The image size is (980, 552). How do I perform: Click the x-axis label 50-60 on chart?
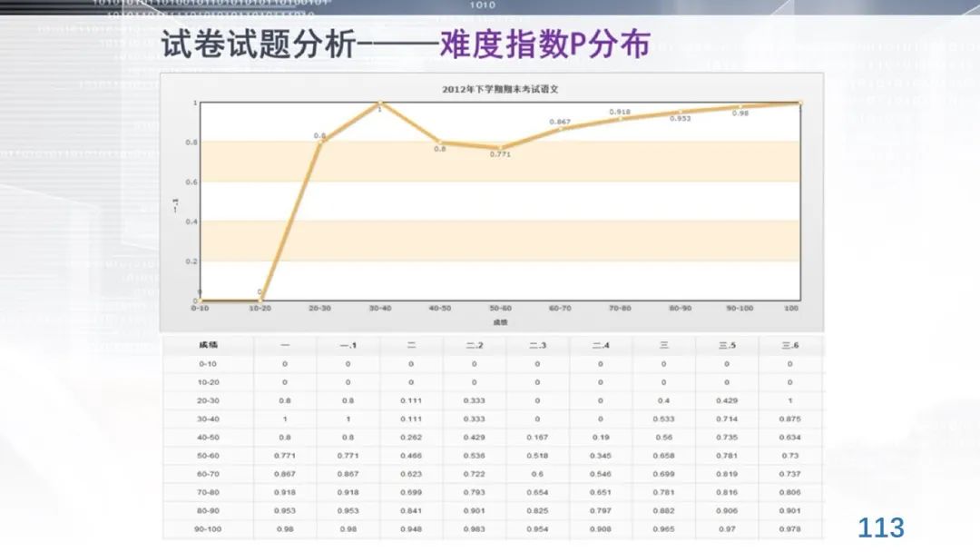tap(500, 308)
